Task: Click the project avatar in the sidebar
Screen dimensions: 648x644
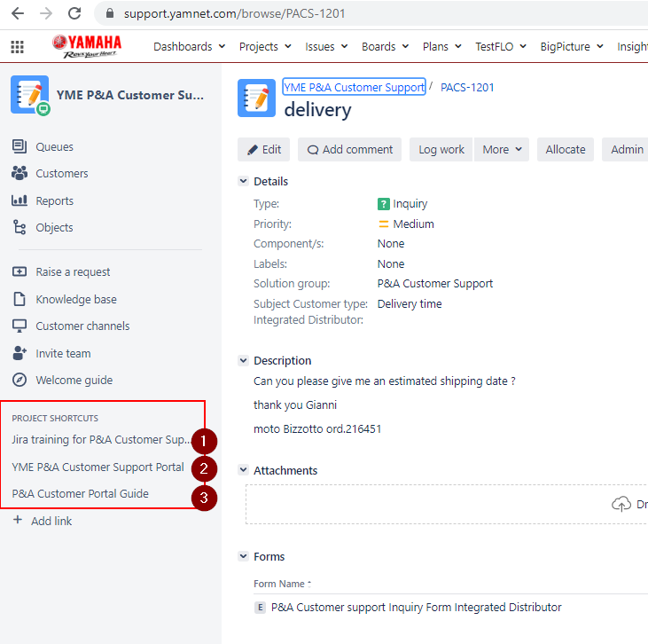Action: pyautogui.click(x=30, y=95)
